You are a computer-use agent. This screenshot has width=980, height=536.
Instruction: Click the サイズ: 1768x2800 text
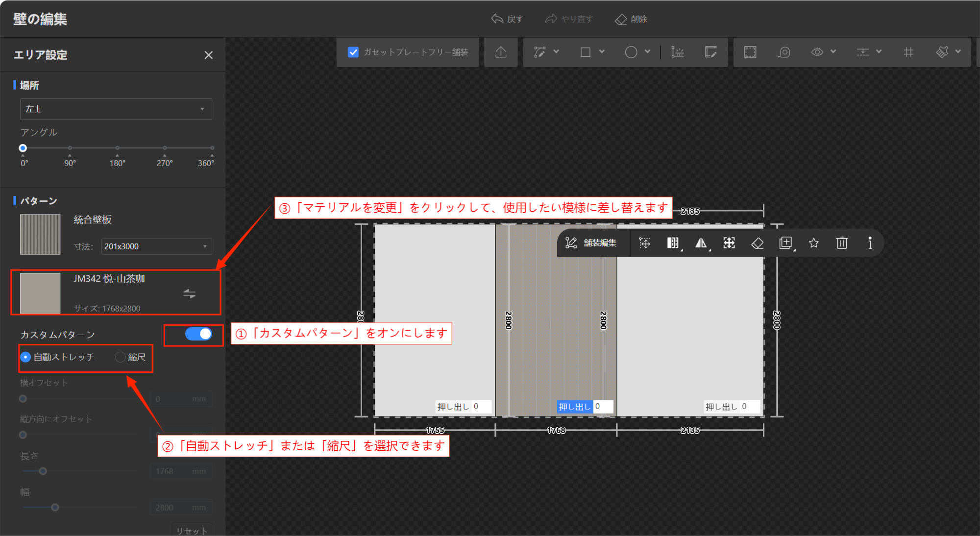[107, 308]
